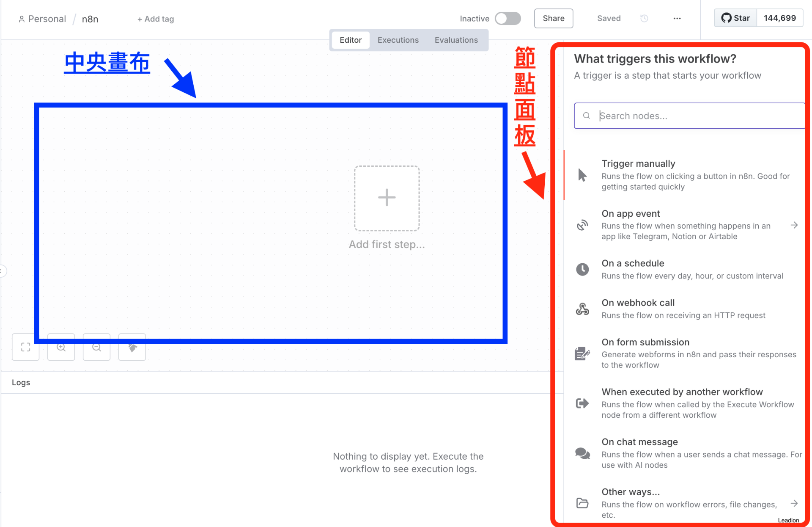
Task: Switch to the Executions tab
Action: coord(398,40)
